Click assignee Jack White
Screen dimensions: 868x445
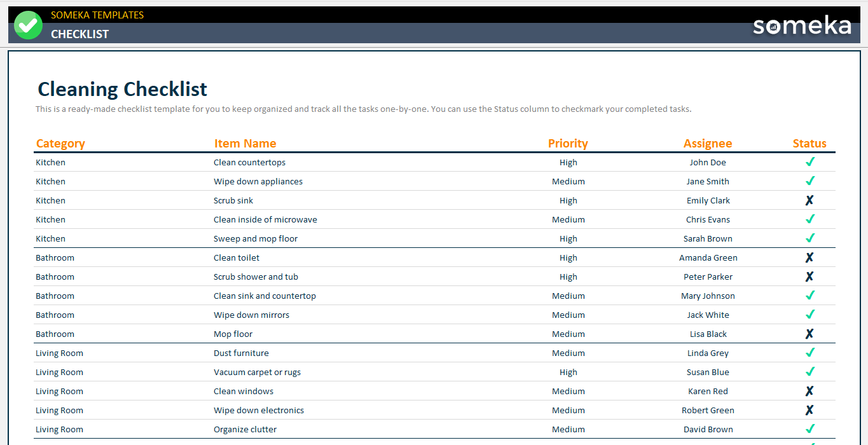[x=708, y=315]
